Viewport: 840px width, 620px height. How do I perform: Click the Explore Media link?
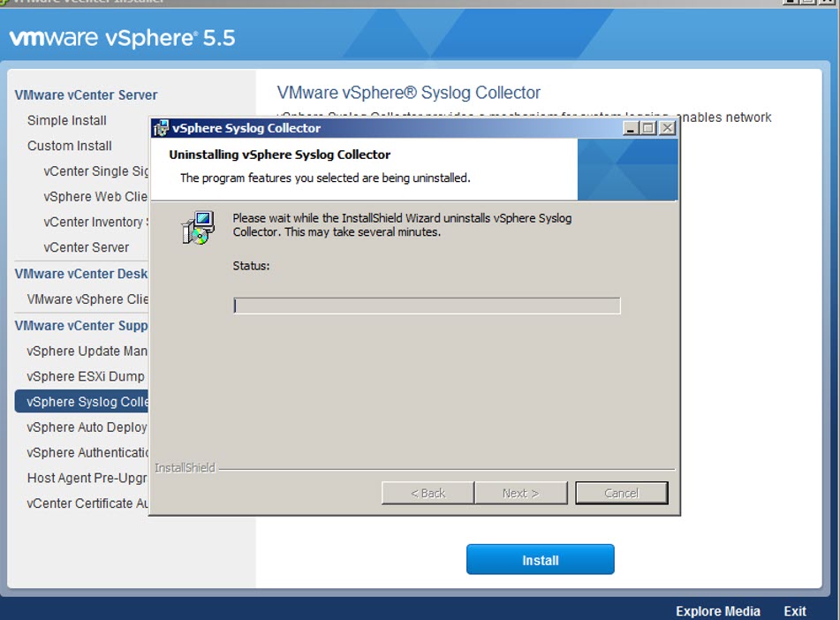pyautogui.click(x=717, y=611)
